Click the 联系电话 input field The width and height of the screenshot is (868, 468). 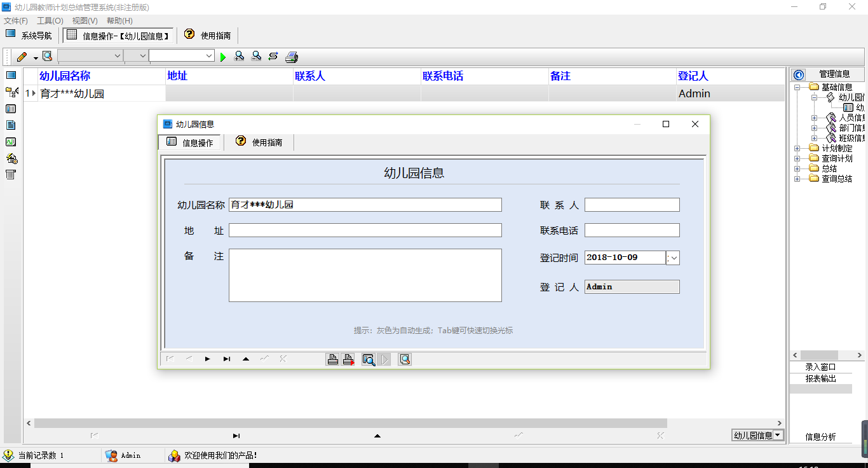coord(632,230)
